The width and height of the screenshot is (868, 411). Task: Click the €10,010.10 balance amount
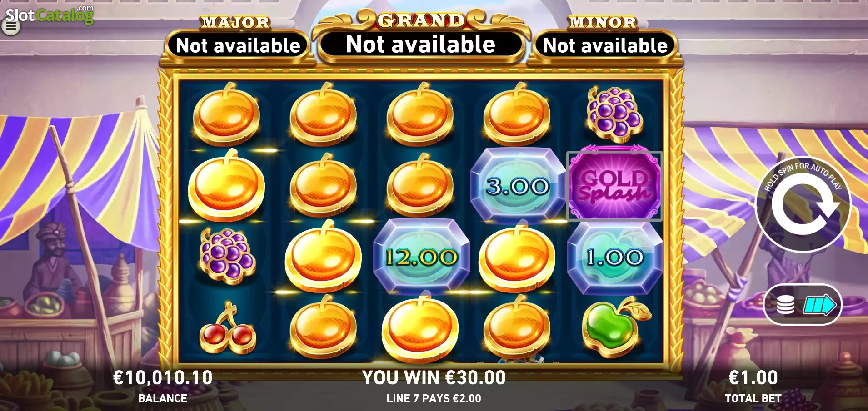[x=163, y=378]
